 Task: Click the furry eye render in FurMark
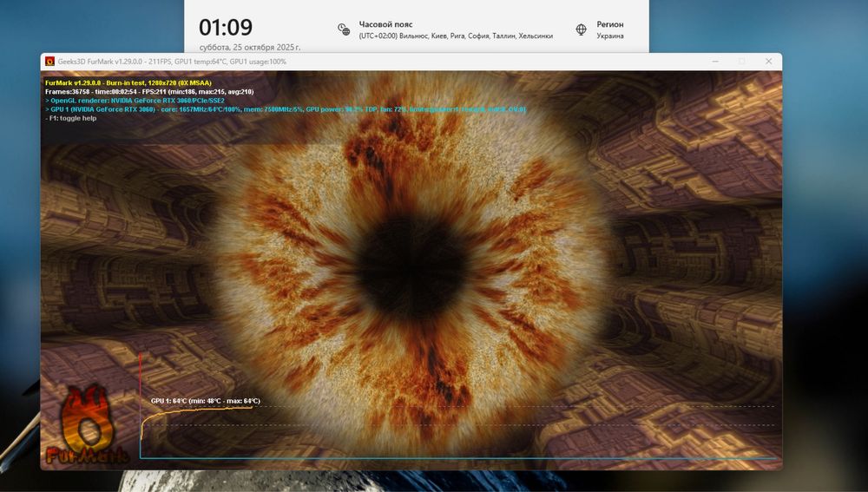point(412,268)
